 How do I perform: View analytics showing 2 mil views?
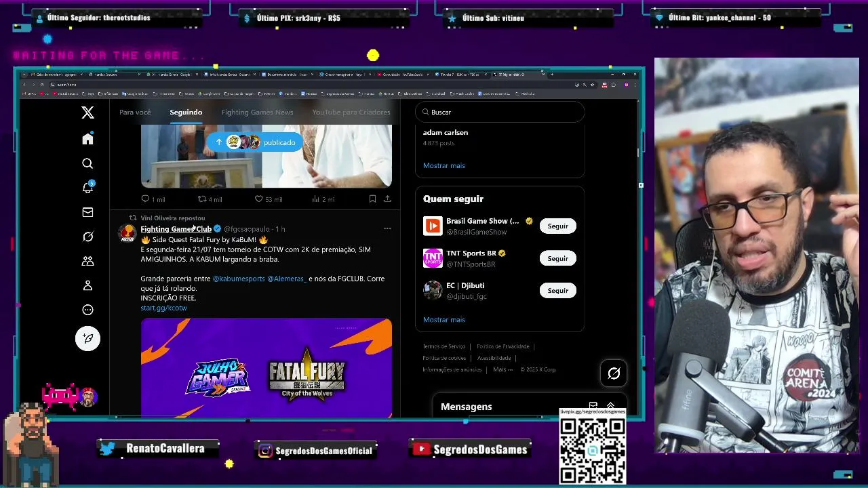click(x=323, y=199)
